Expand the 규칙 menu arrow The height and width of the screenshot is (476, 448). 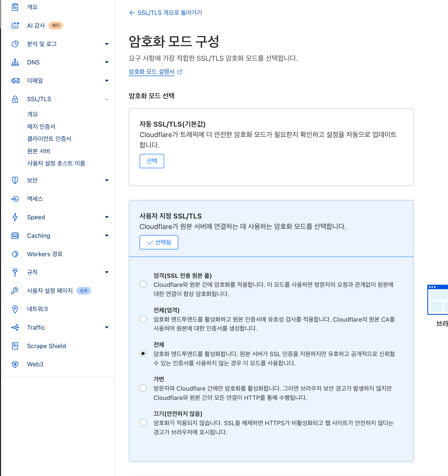107,272
